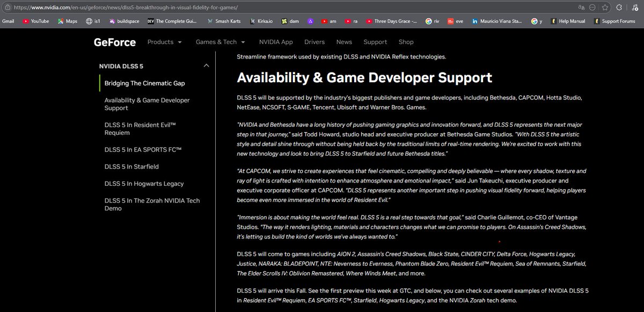644x312 pixels.
Task: Click the Todd Howard quote paragraph
Action: tap(408, 139)
